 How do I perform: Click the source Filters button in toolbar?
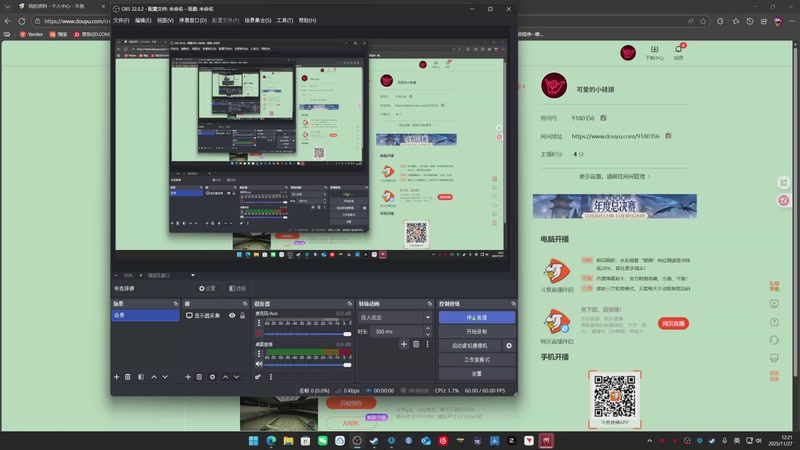point(238,288)
